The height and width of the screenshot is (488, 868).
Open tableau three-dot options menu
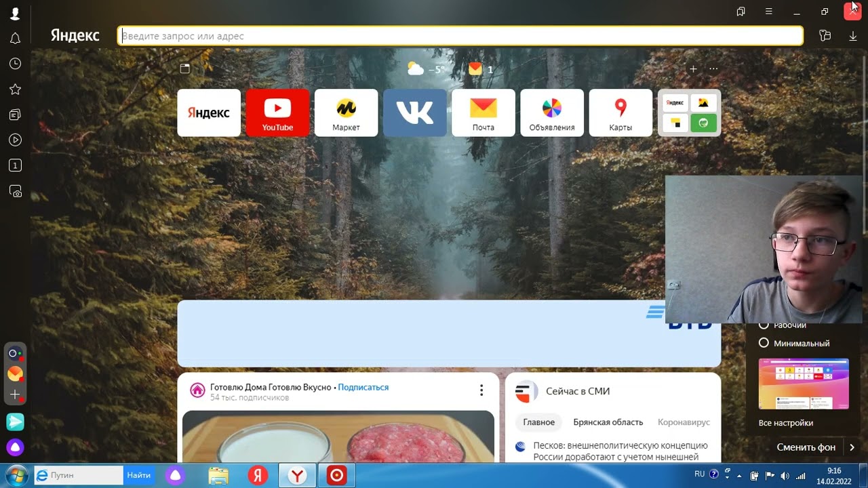click(713, 69)
